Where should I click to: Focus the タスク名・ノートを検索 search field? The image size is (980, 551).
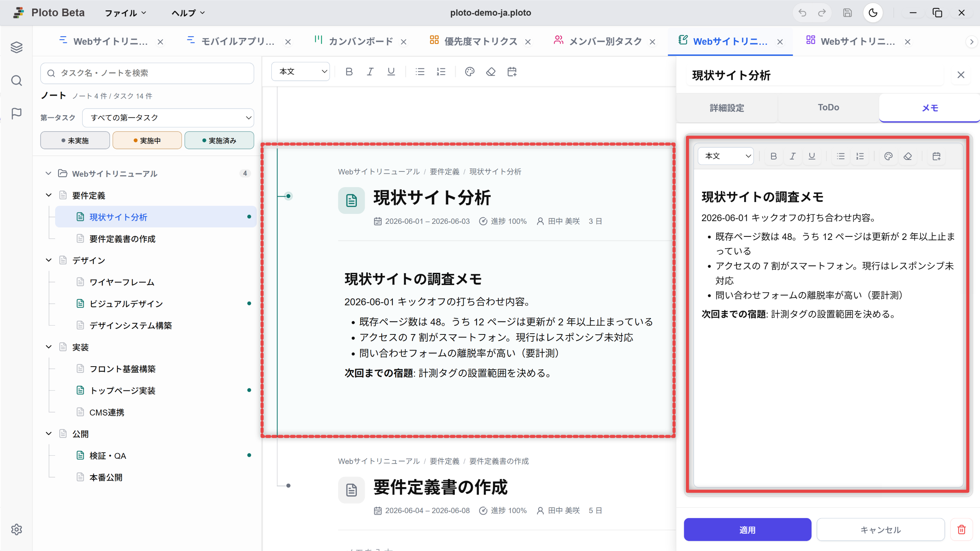pyautogui.click(x=147, y=73)
